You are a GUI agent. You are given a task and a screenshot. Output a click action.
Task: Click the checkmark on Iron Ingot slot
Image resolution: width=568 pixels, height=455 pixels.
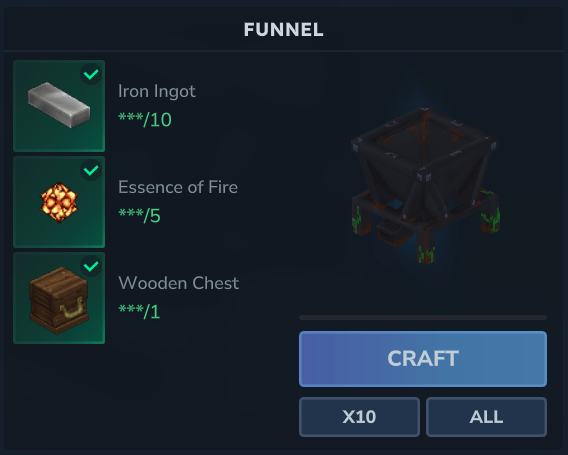[91, 74]
